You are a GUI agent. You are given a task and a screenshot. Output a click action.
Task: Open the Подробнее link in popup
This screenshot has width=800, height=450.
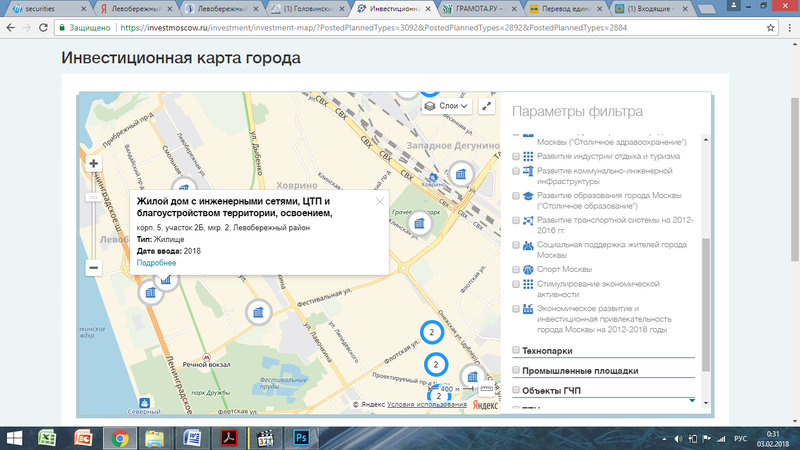pos(156,263)
